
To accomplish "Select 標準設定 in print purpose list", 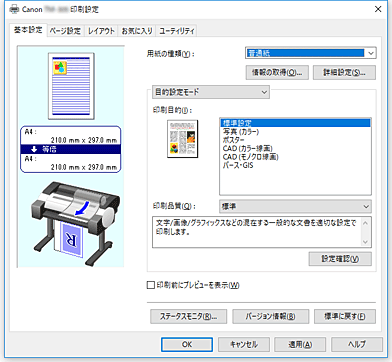I will [x=295, y=123].
